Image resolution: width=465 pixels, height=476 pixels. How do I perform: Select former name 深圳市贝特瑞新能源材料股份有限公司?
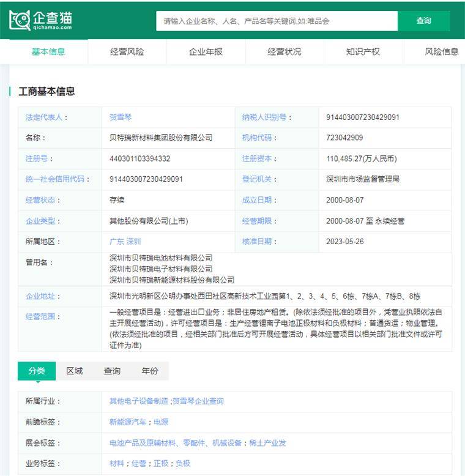coord(172,280)
